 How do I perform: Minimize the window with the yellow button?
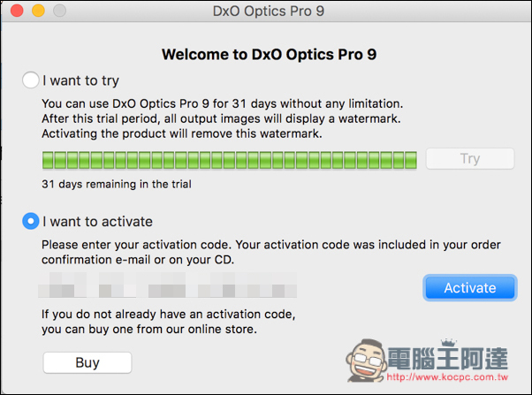coord(38,11)
